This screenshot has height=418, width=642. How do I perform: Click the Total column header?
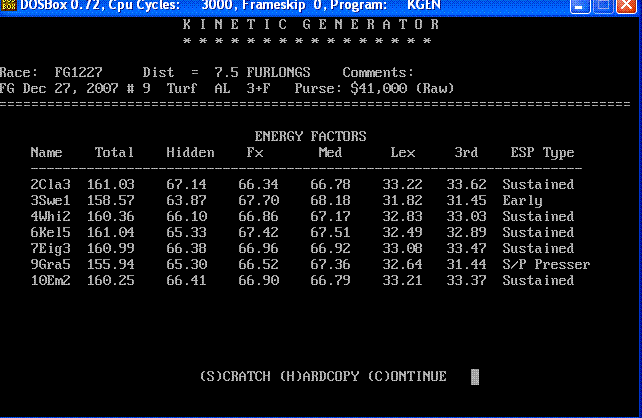coord(114,153)
